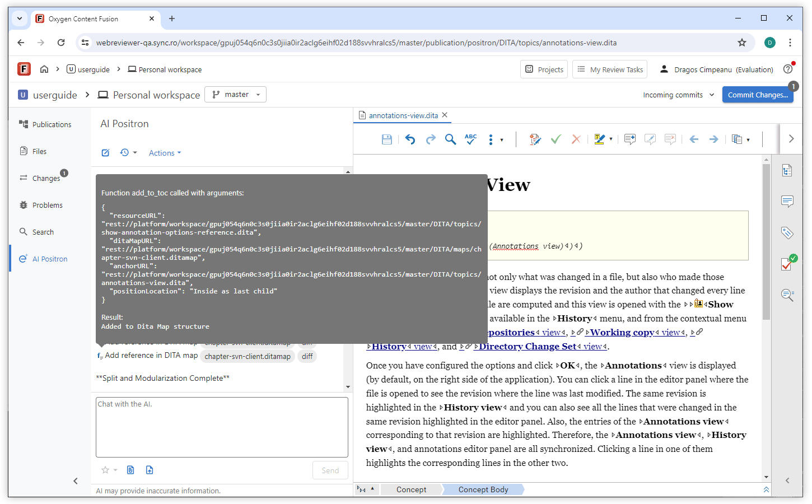Click the Save icon in editor toolbar
Viewport: 812px width, 504px height.
386,139
